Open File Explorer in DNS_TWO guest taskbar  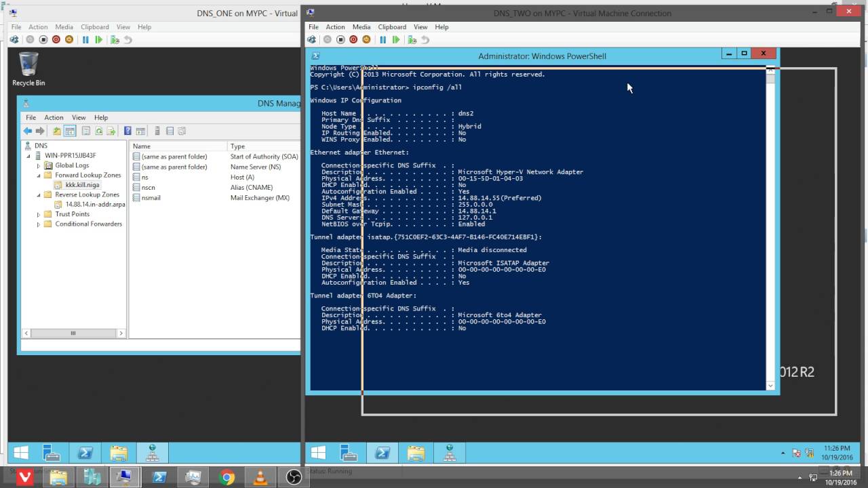click(x=416, y=453)
